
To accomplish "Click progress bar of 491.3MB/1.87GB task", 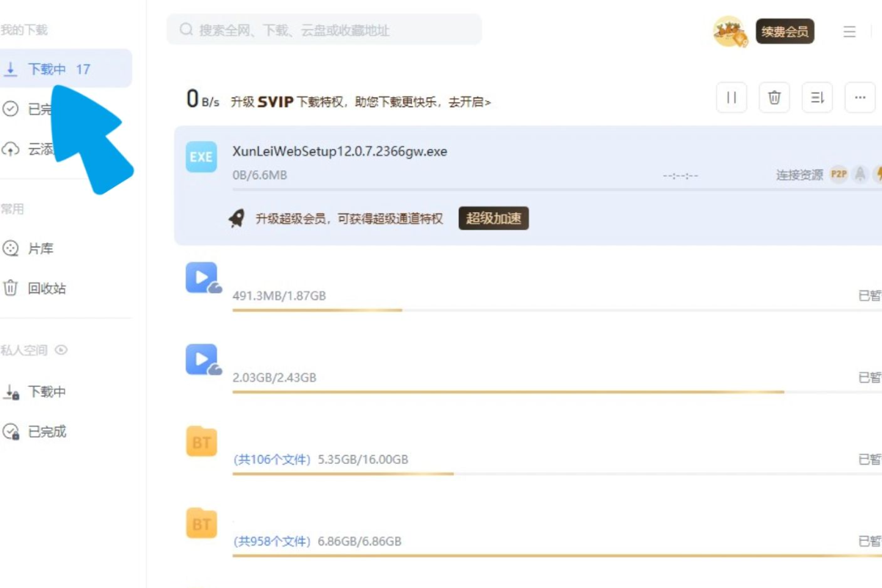I will (557, 310).
